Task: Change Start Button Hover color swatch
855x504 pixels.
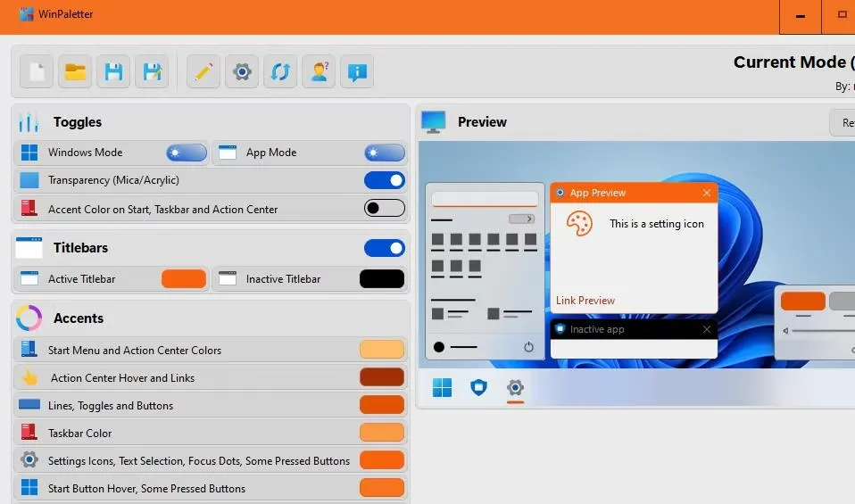Action: pos(382,488)
